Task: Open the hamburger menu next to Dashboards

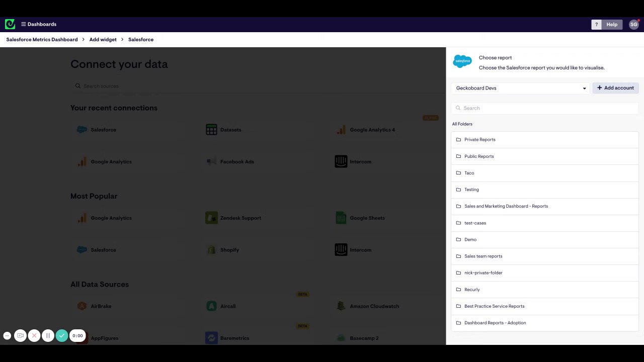Action: tap(23, 24)
